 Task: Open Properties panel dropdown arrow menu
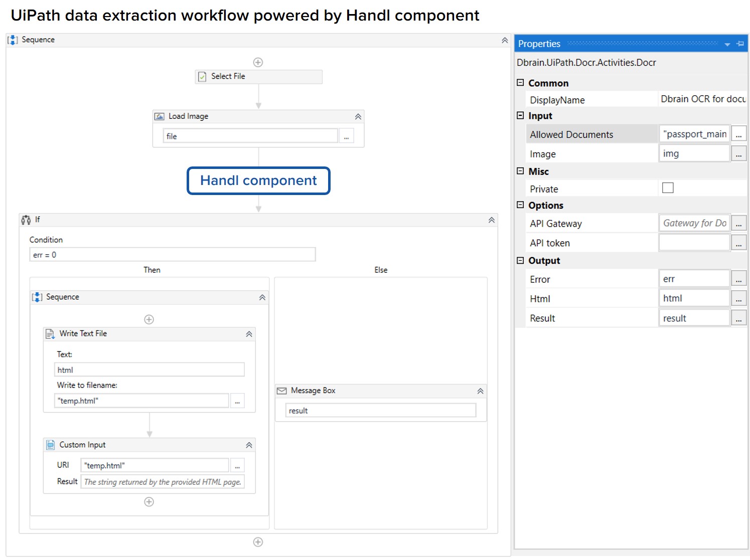click(727, 45)
